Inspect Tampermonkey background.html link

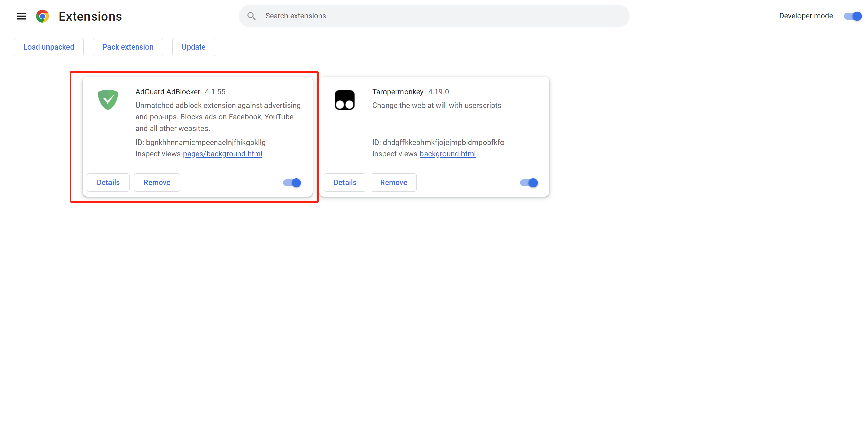click(448, 154)
